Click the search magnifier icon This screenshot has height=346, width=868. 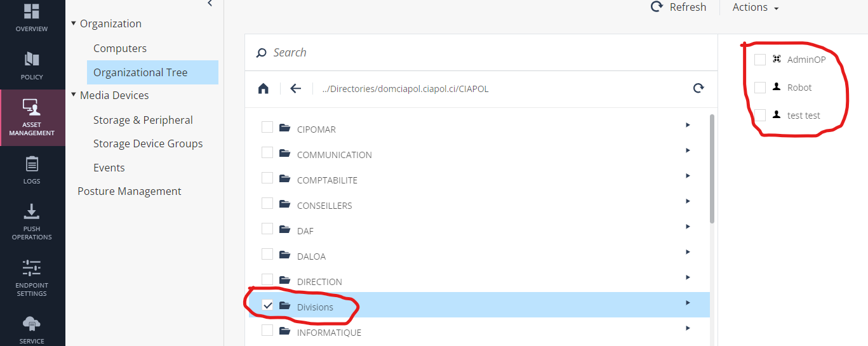tap(261, 53)
